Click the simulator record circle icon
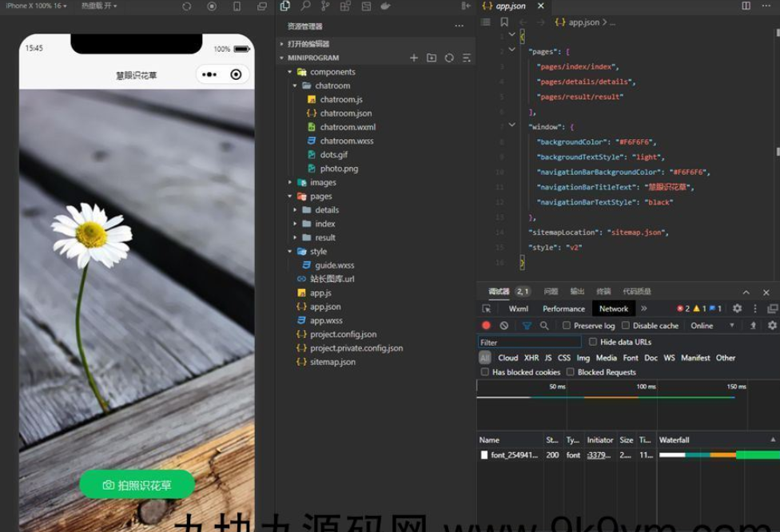This screenshot has width=780, height=532. point(212,6)
